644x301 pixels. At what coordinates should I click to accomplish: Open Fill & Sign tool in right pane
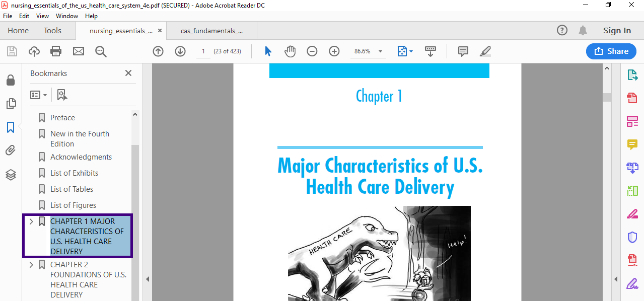pos(632,283)
